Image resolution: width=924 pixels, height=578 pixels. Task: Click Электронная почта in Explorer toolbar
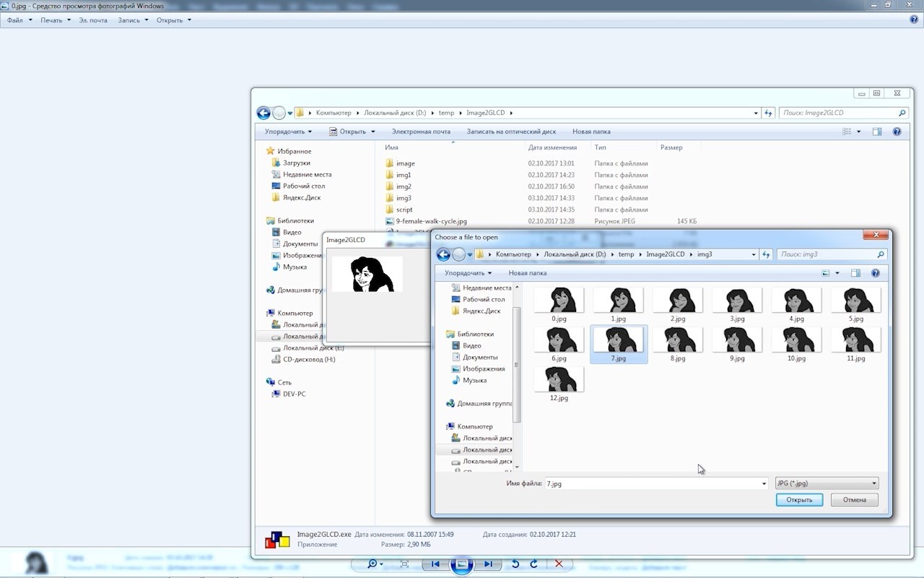(421, 131)
